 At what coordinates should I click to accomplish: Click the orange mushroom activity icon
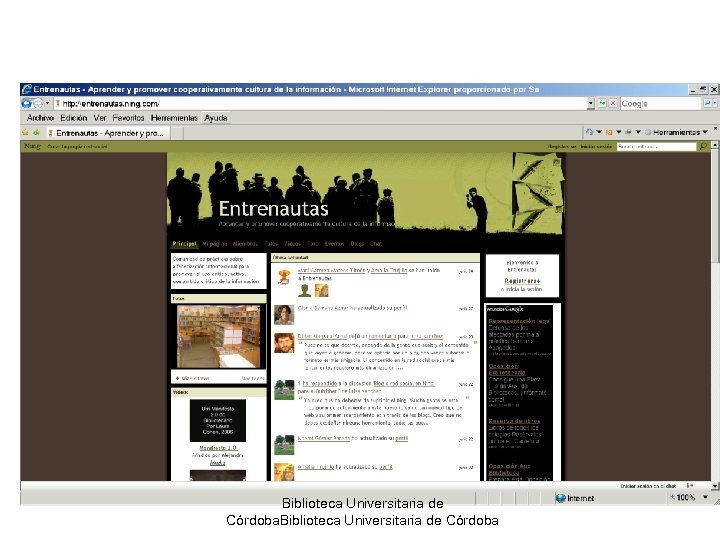tap(284, 277)
